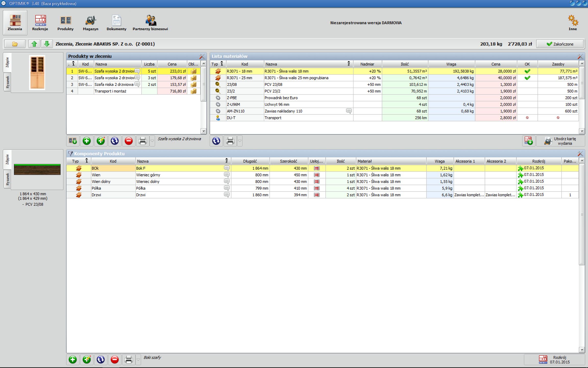Toggle OK status for Transport row
588x368 pixels.
pos(527,118)
